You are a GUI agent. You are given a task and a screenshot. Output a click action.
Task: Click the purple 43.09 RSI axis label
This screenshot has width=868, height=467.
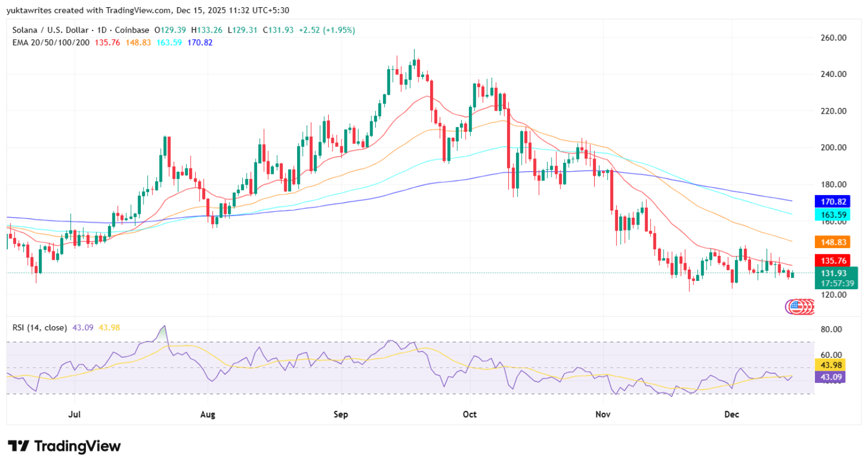coord(830,377)
